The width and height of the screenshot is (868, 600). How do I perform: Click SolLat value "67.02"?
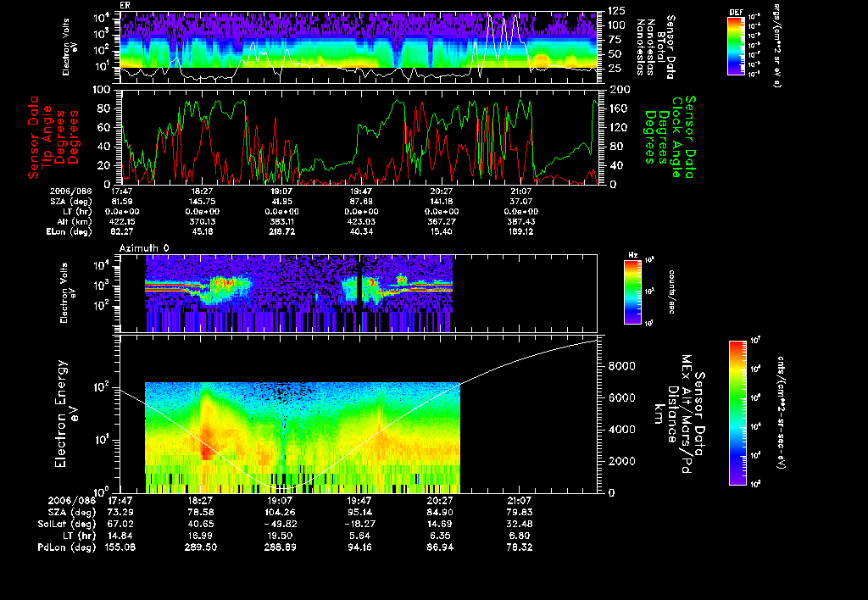(120, 524)
